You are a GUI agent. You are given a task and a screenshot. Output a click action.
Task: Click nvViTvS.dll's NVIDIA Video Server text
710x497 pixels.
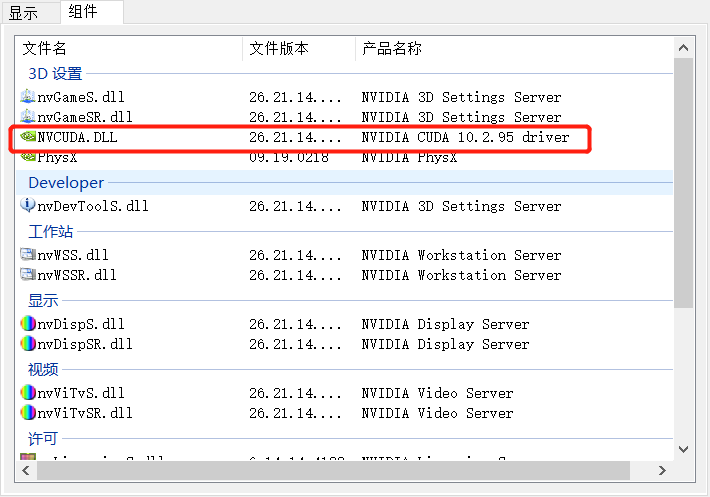(x=437, y=393)
